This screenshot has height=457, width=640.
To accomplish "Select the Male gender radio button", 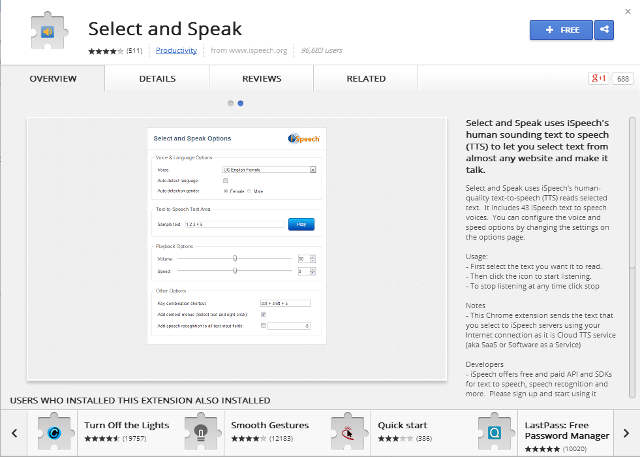I will 249,191.
